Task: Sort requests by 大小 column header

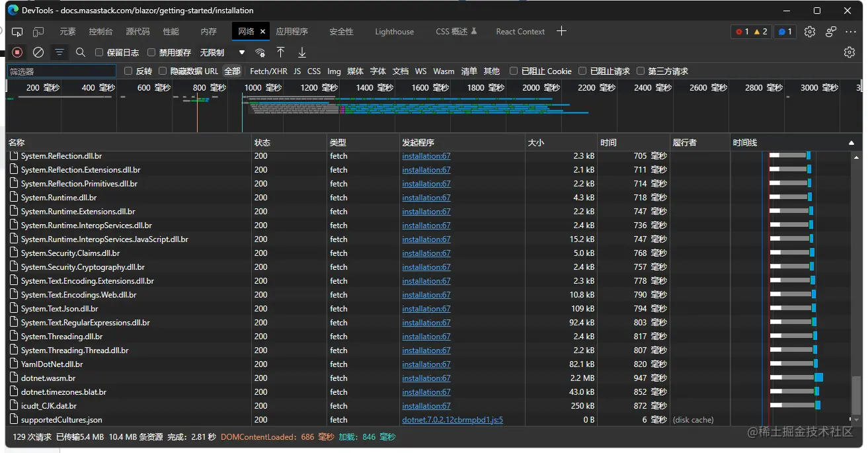Action: click(x=561, y=143)
